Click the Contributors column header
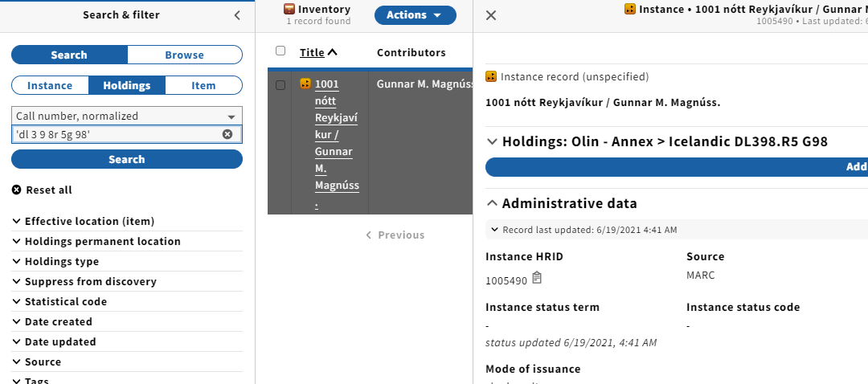The width and height of the screenshot is (868, 384). (x=411, y=52)
